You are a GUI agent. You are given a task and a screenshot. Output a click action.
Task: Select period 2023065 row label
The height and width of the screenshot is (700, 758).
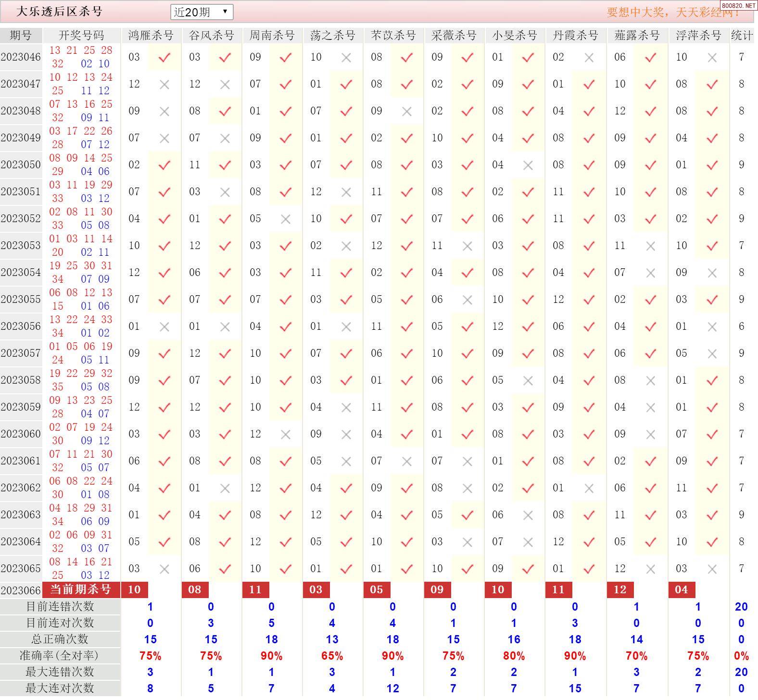click(x=21, y=568)
